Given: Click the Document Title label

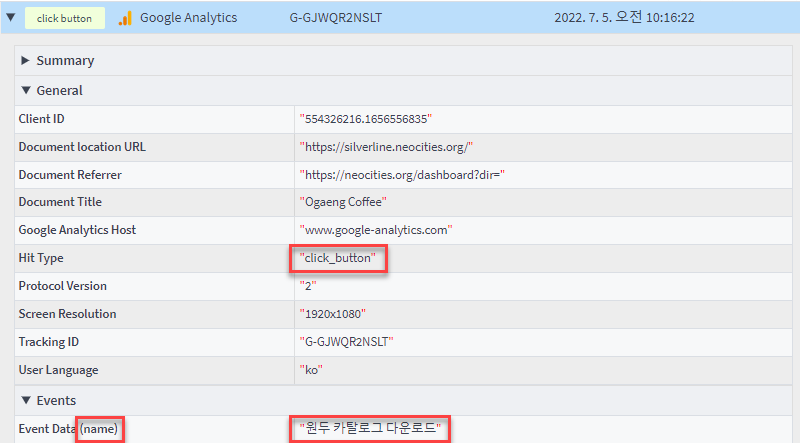Looking at the screenshot, I should pos(60,202).
